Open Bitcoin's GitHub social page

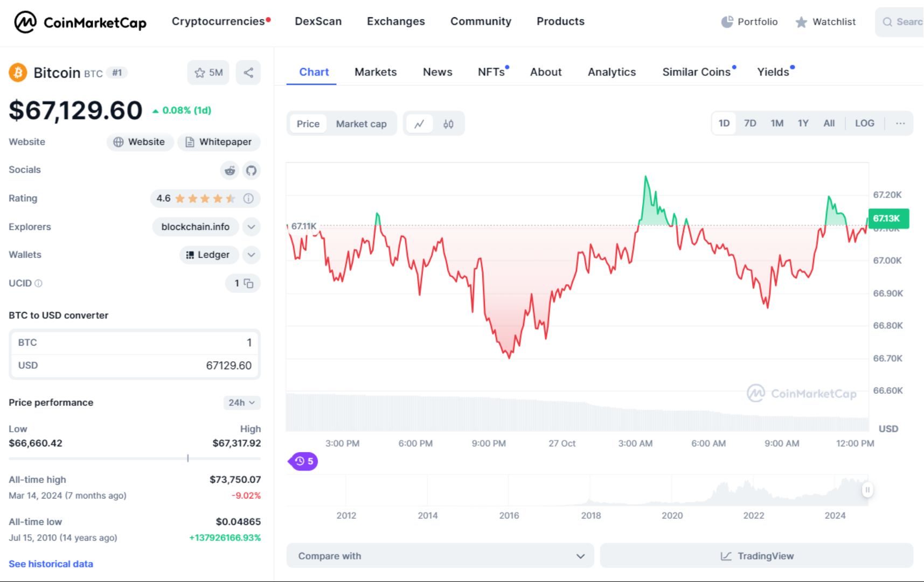(251, 170)
